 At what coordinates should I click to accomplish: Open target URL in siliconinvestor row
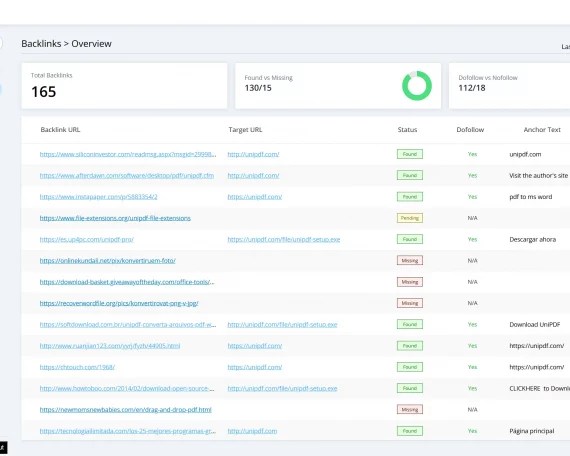coord(253,154)
